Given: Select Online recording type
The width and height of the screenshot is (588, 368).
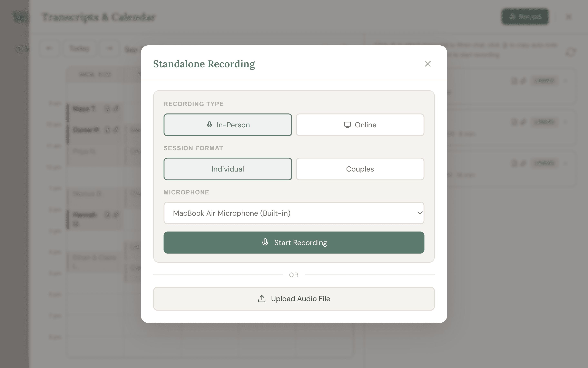Looking at the screenshot, I should coord(360,125).
